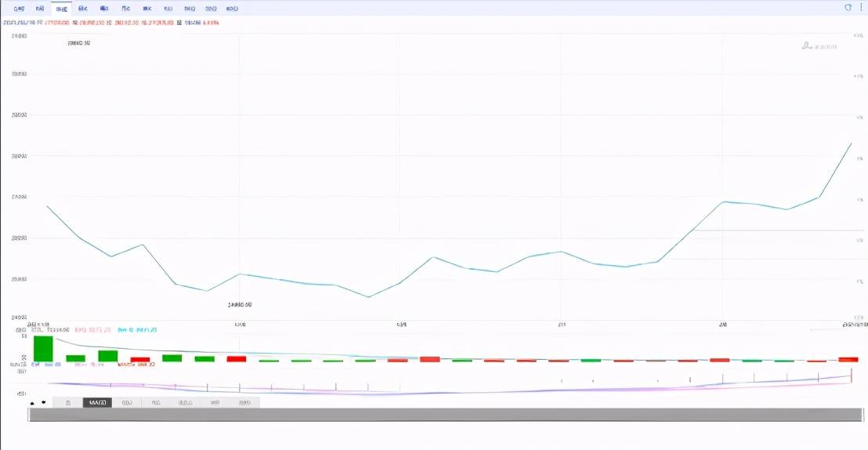Select the last period tab in top tab row
This screenshot has height=450, width=868.
[x=233, y=9]
